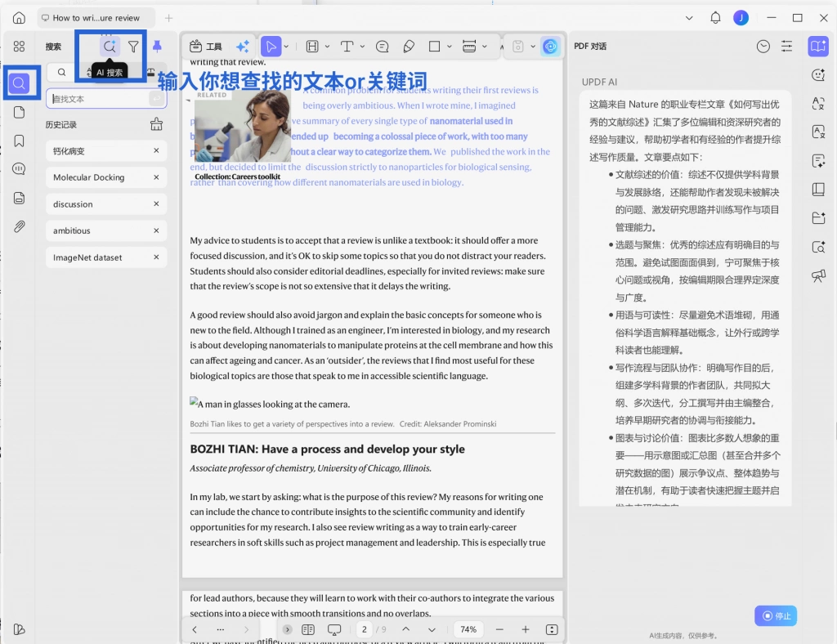Select the measure ruler tool
The image size is (837, 644).
469,47
